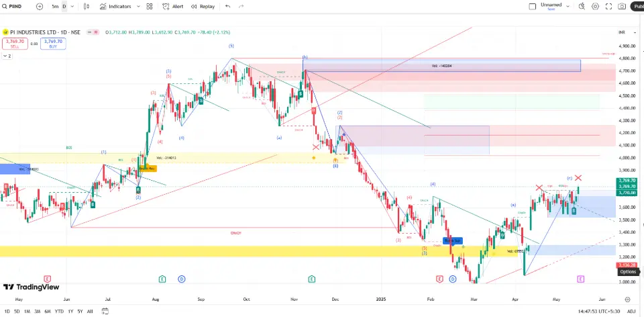644x317 pixels.
Task: Enter fullscreen mode
Action: pyautogui.click(x=608, y=6)
